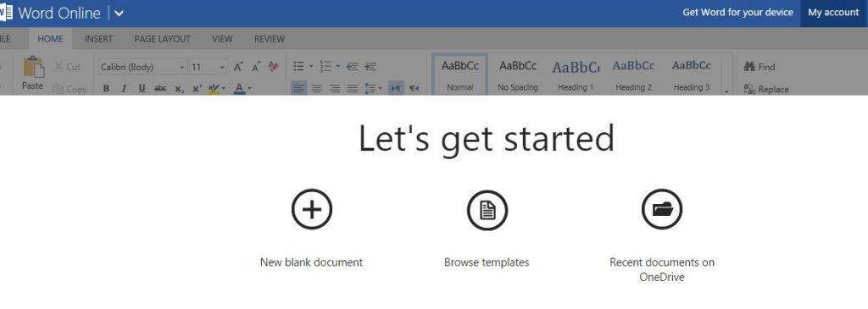This screenshot has width=868, height=309.
Task: Apply the Heading 3 style
Action: click(692, 75)
